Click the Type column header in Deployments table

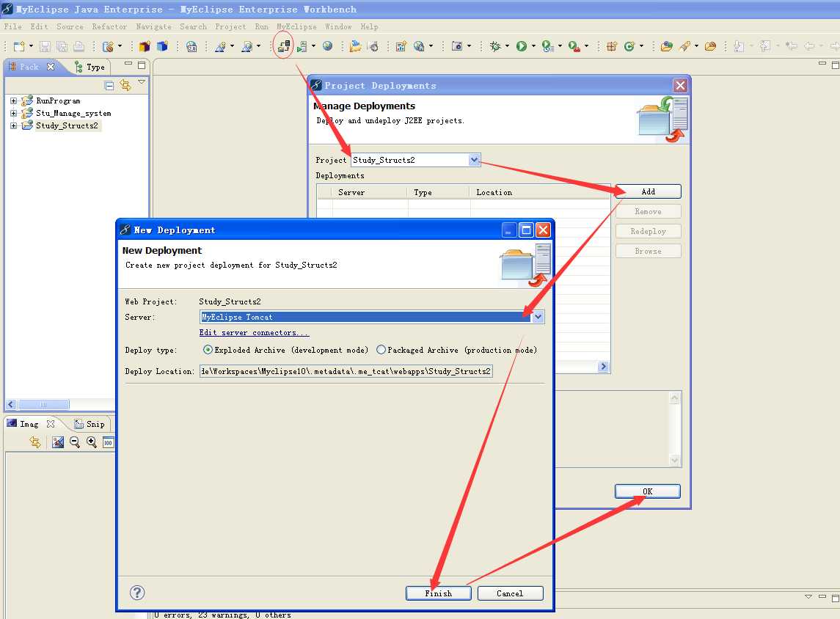click(438, 192)
